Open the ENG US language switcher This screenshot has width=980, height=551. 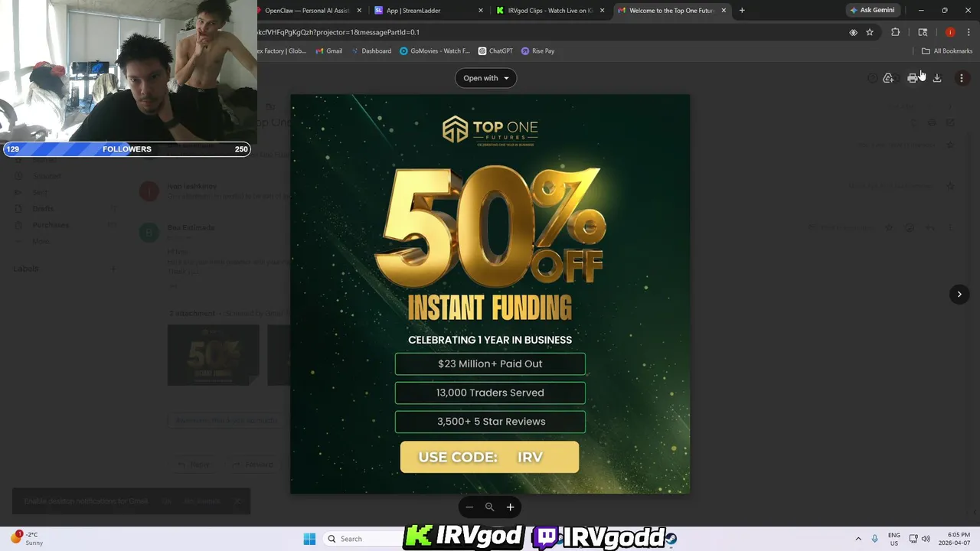click(893, 539)
